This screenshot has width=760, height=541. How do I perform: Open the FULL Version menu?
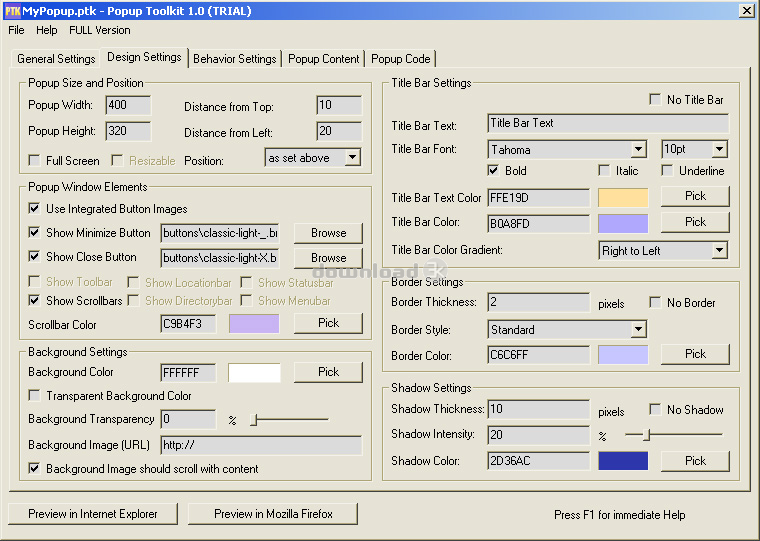pyautogui.click(x=99, y=30)
